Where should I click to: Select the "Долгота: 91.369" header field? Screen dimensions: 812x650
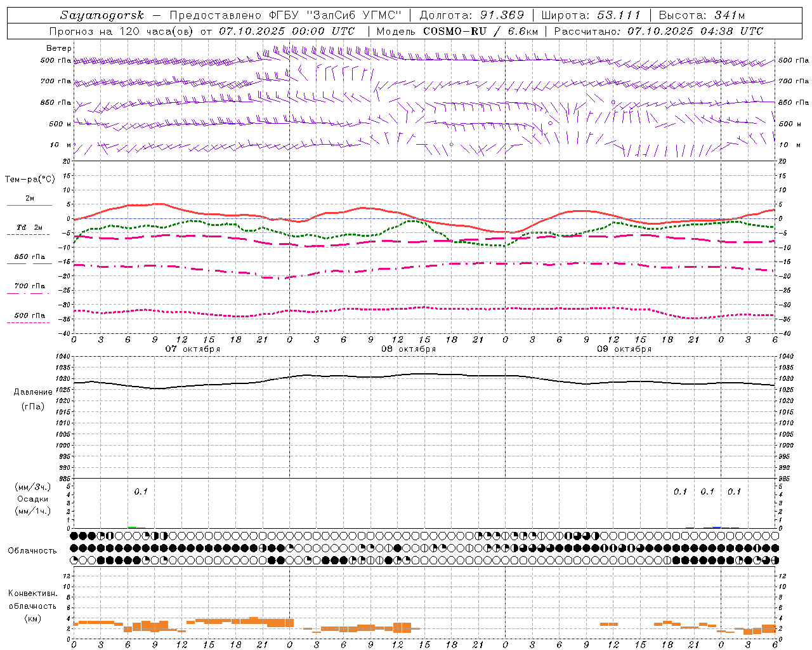[x=472, y=15]
